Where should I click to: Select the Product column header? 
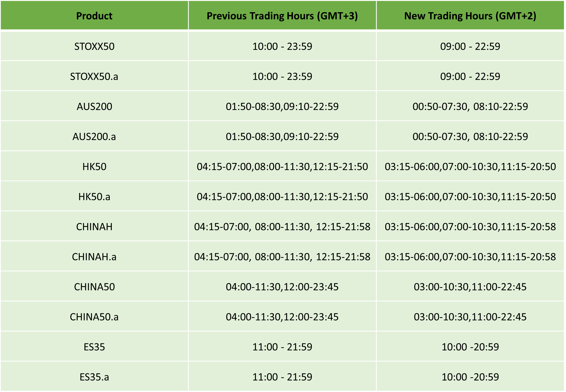point(94,16)
